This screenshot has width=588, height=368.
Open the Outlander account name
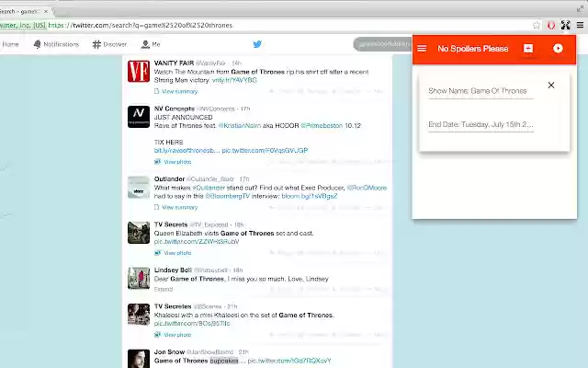point(169,179)
